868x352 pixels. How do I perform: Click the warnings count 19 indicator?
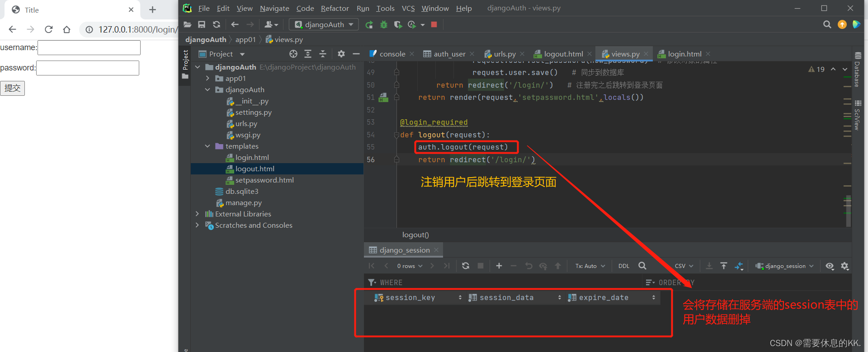816,69
